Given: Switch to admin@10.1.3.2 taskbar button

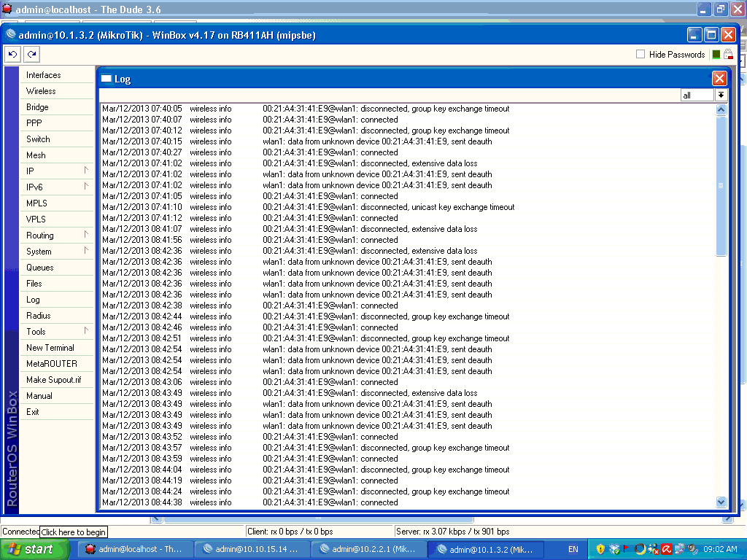Looking at the screenshot, I should pos(485,550).
